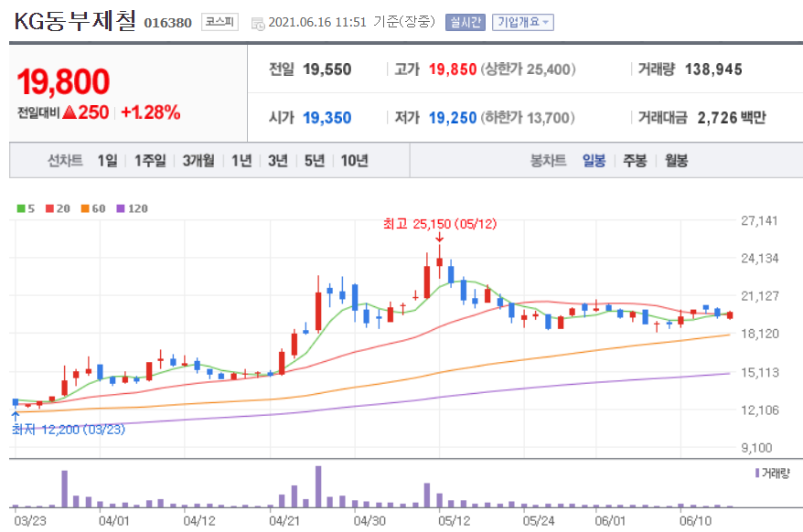Click the 거래대금 value 2,726 백만
The image size is (803, 532).
click(732, 118)
